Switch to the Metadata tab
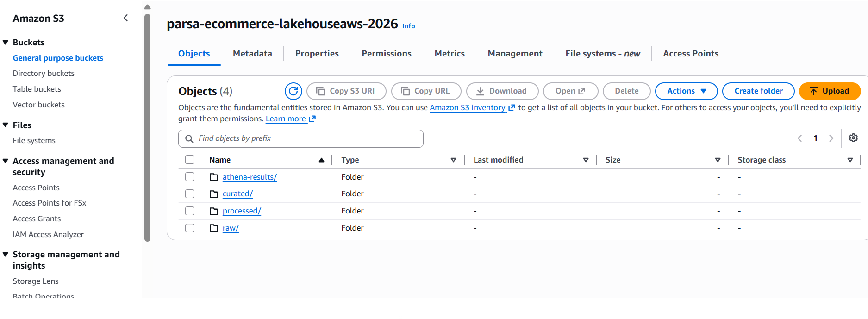This screenshot has width=868, height=319. pyautogui.click(x=252, y=54)
